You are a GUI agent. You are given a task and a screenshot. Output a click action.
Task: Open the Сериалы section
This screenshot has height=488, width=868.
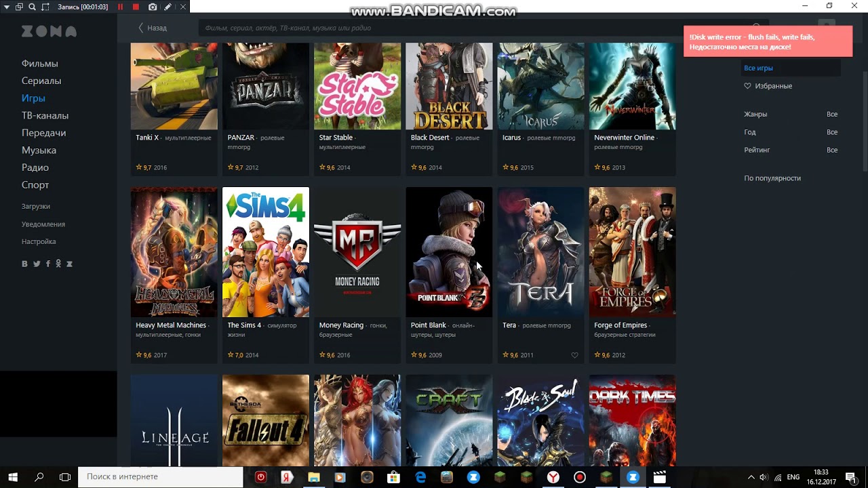pyautogui.click(x=41, y=81)
